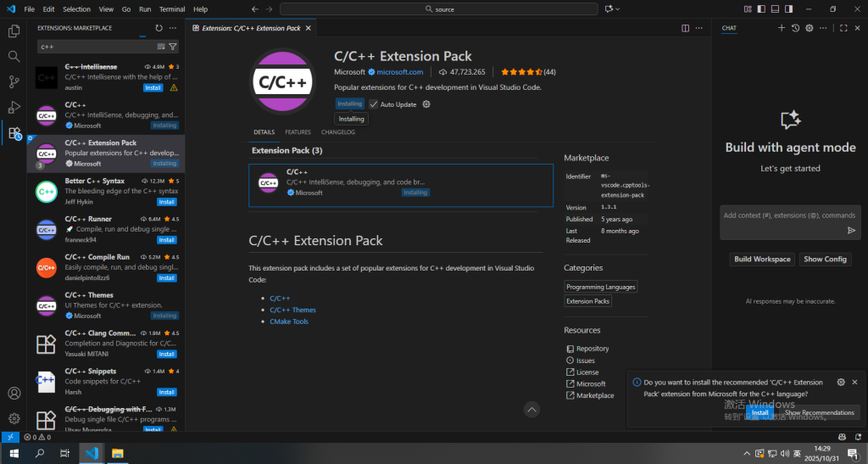Viewport: 868px width, 464px height.
Task: Click Install in the recommendation notification
Action: [x=759, y=412]
